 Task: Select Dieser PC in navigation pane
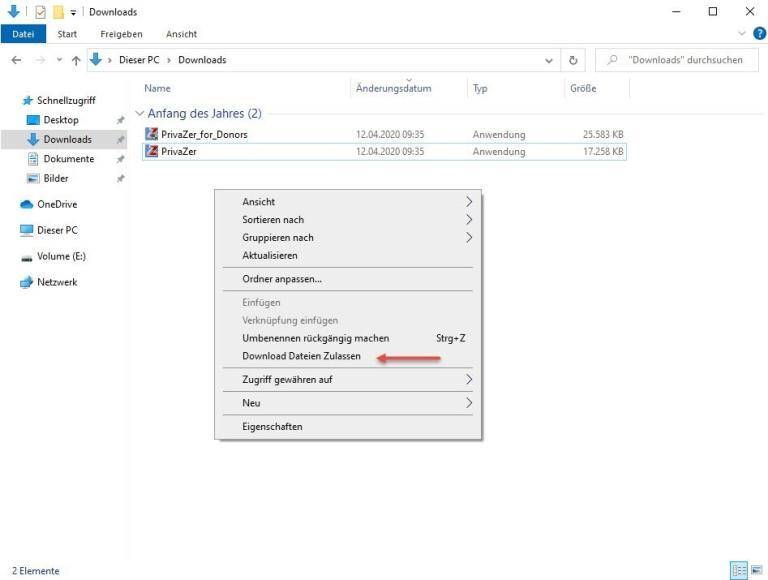pyautogui.click(x=57, y=230)
